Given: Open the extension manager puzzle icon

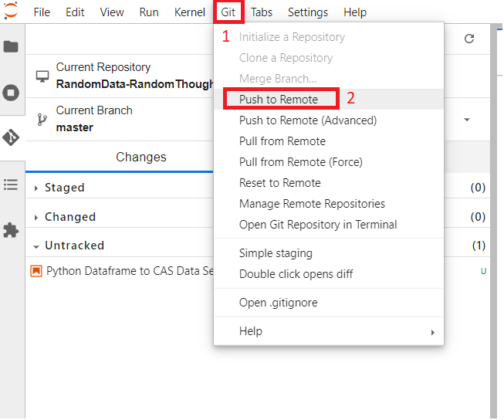Looking at the screenshot, I should coord(11,230).
